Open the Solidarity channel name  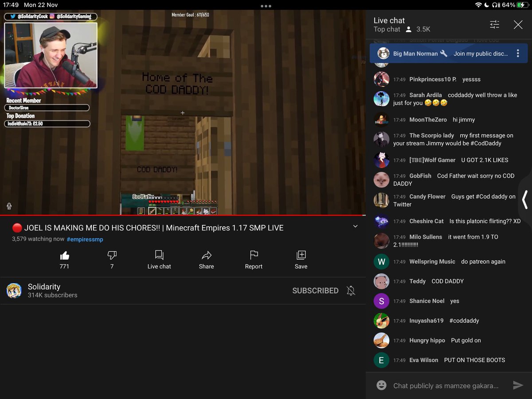pyautogui.click(x=44, y=287)
